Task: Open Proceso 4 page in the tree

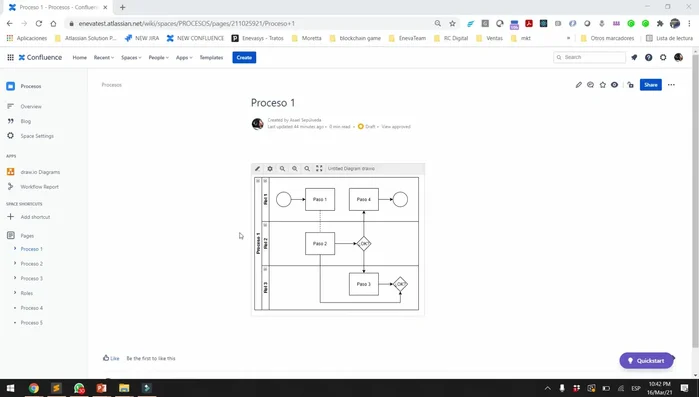Action: (32, 308)
